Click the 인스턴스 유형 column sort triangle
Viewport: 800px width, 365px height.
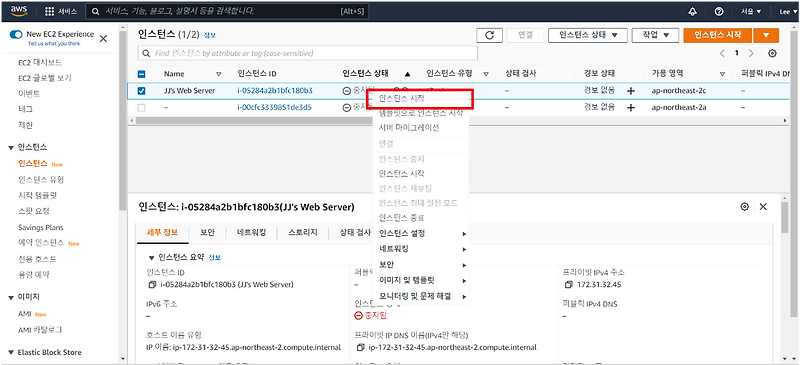coord(486,74)
